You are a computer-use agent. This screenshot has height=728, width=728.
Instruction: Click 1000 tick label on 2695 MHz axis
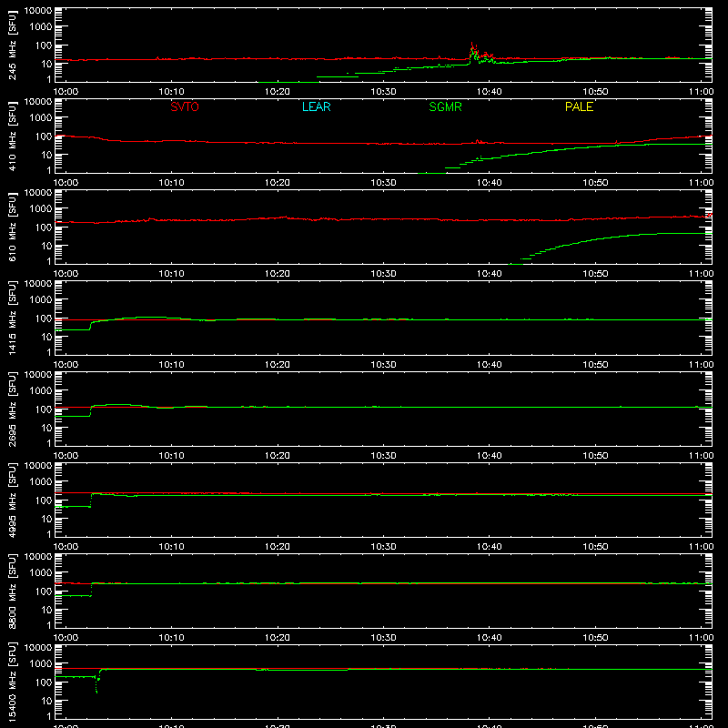pyautogui.click(x=41, y=391)
